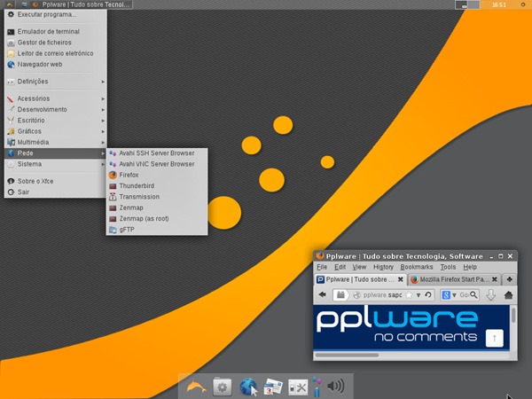Image resolution: width=532 pixels, height=399 pixels.
Task: Click Firefox back arrow button
Action: point(323,295)
